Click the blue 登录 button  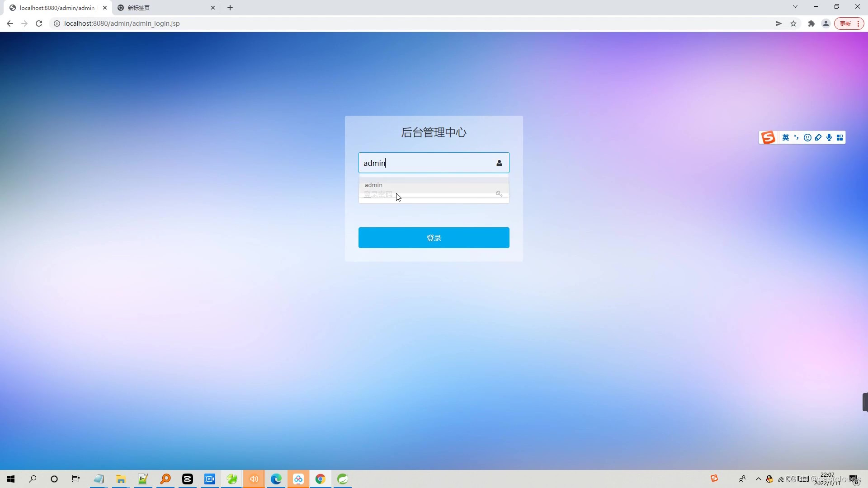[x=434, y=238]
